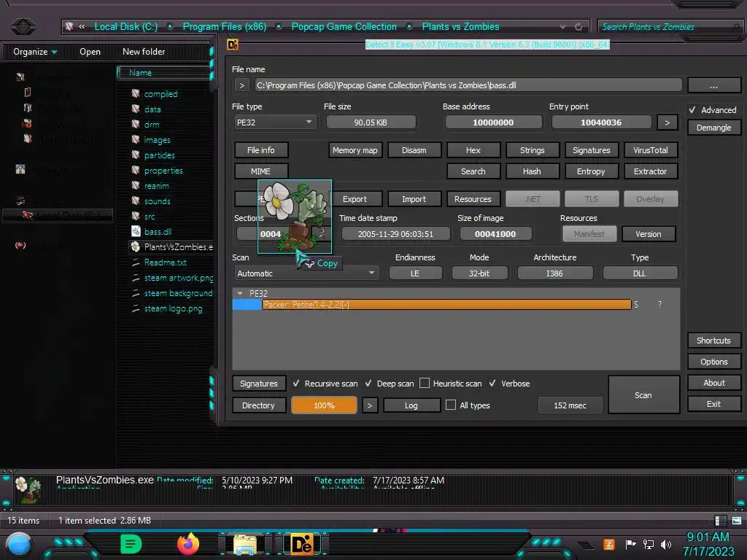Open the Disasm view
Viewport: 747px width, 560px height.
[414, 150]
